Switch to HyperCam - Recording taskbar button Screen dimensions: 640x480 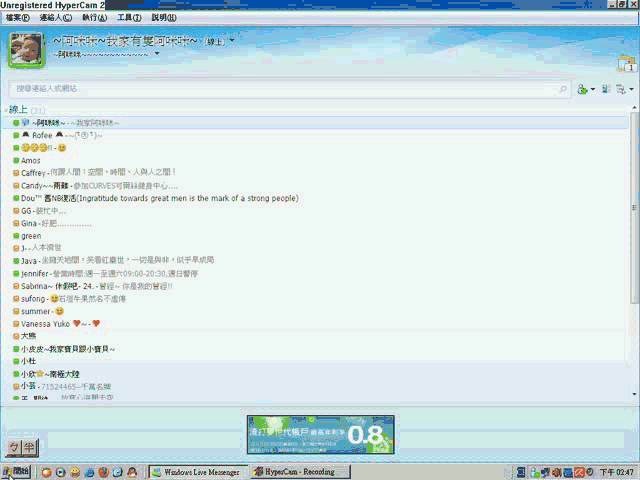pos(300,472)
